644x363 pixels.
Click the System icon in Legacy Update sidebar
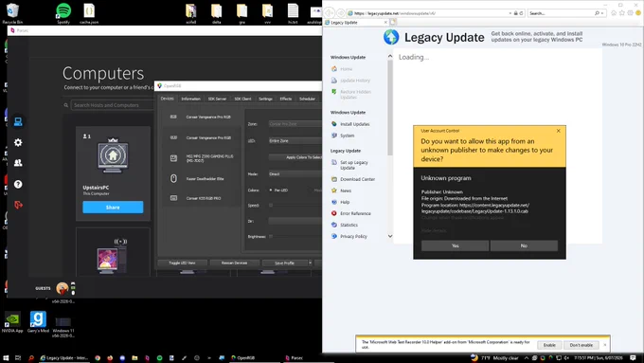click(334, 136)
